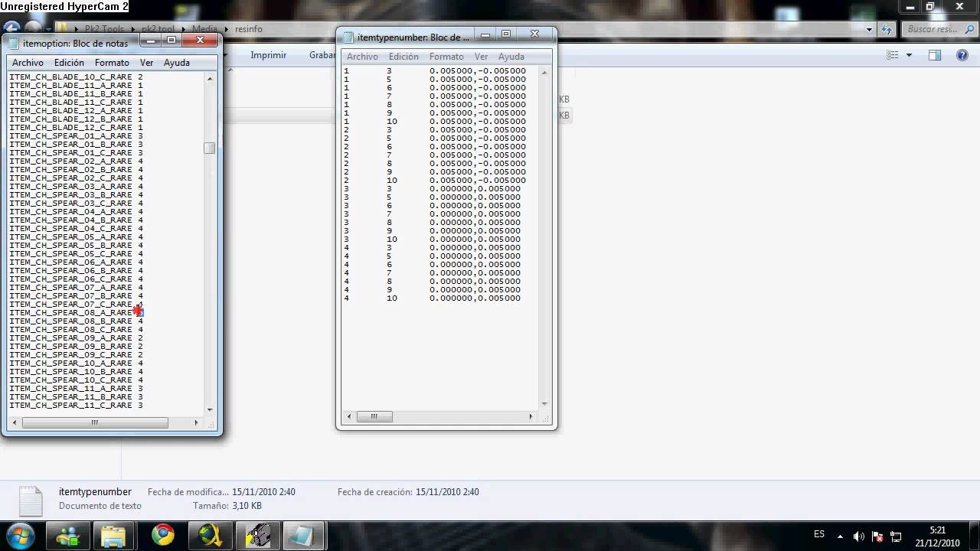Click itemoption horizontal scrollbar thumb
Screen dimensions: 980x551
click(95, 422)
